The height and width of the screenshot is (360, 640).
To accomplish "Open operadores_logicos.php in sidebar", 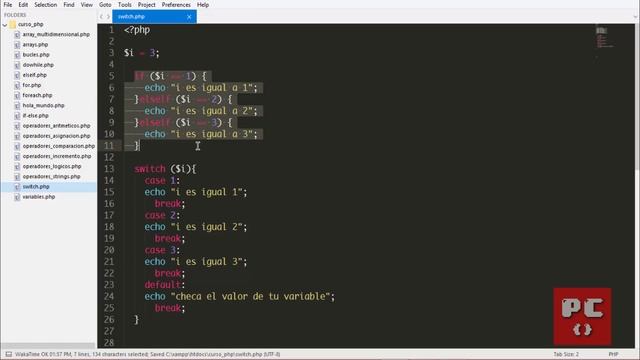I will point(52,167).
